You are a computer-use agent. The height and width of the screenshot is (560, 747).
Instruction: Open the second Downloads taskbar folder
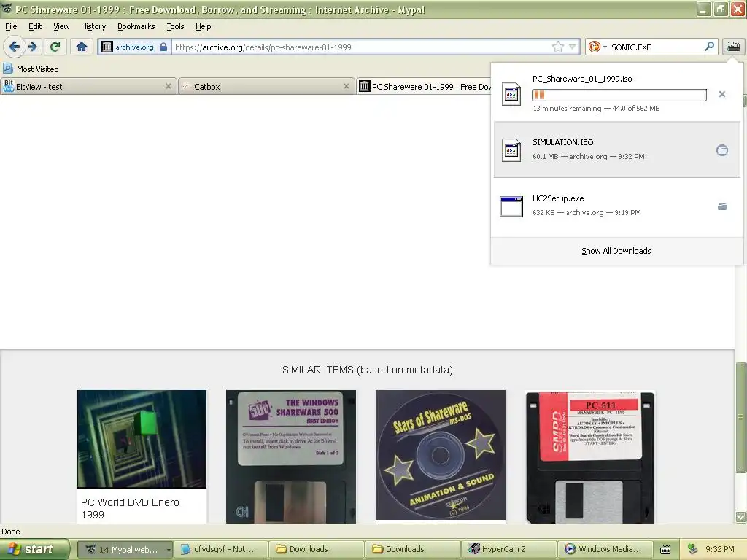[413, 549]
